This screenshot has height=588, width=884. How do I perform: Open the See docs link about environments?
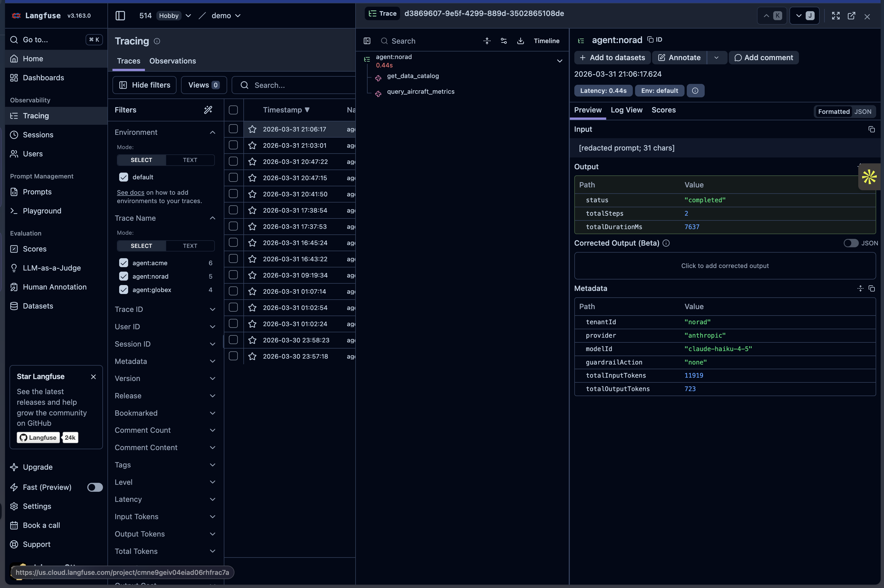pos(130,192)
